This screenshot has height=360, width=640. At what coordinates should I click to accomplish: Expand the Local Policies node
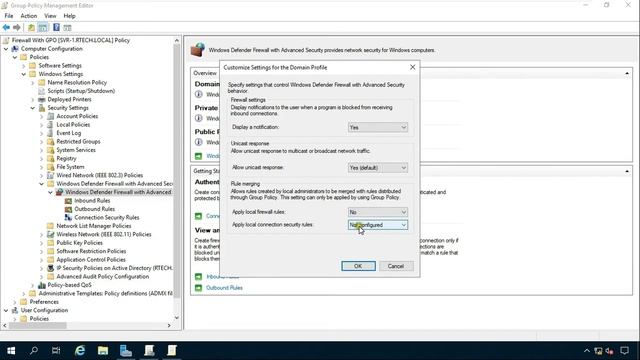point(42,124)
